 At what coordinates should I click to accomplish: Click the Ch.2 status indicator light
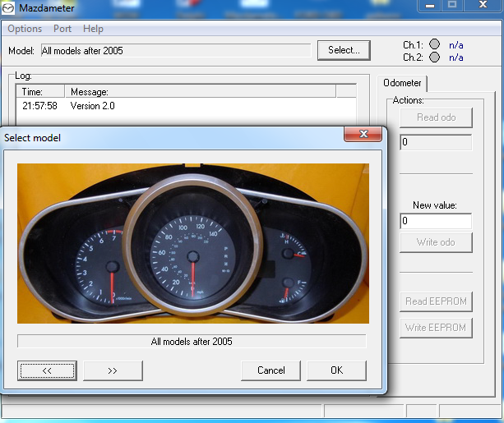(434, 57)
